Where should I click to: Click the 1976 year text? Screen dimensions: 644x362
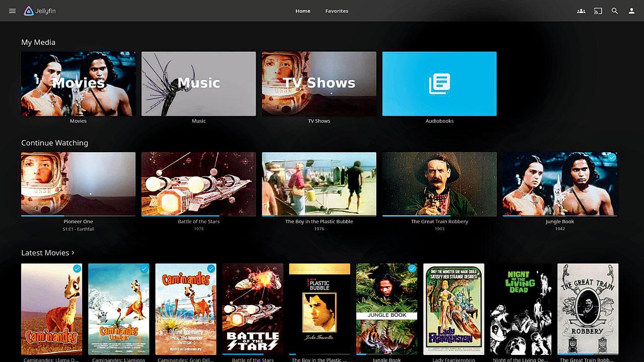pyautogui.click(x=319, y=229)
